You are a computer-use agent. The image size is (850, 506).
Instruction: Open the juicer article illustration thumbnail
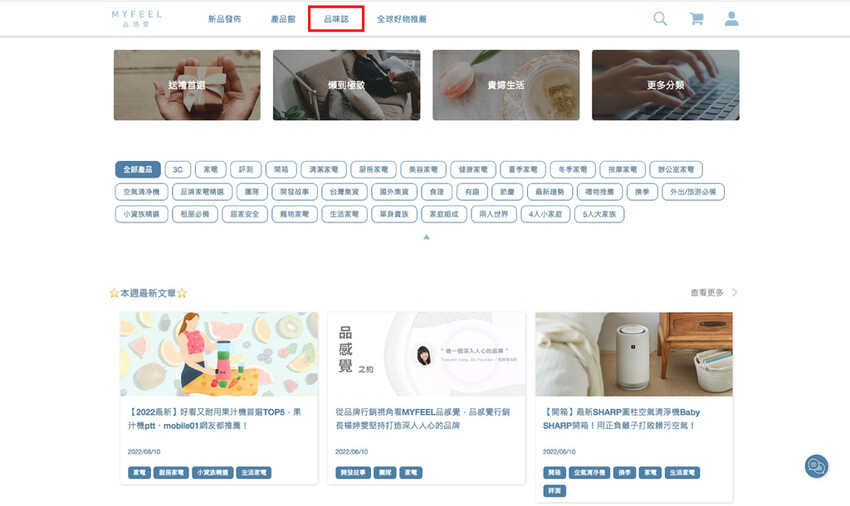219,354
